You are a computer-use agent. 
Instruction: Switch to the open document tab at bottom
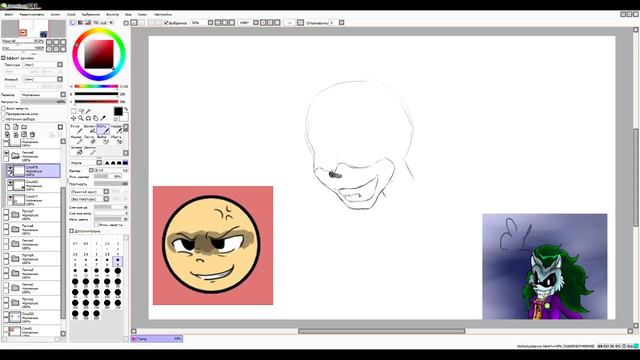(x=157, y=339)
